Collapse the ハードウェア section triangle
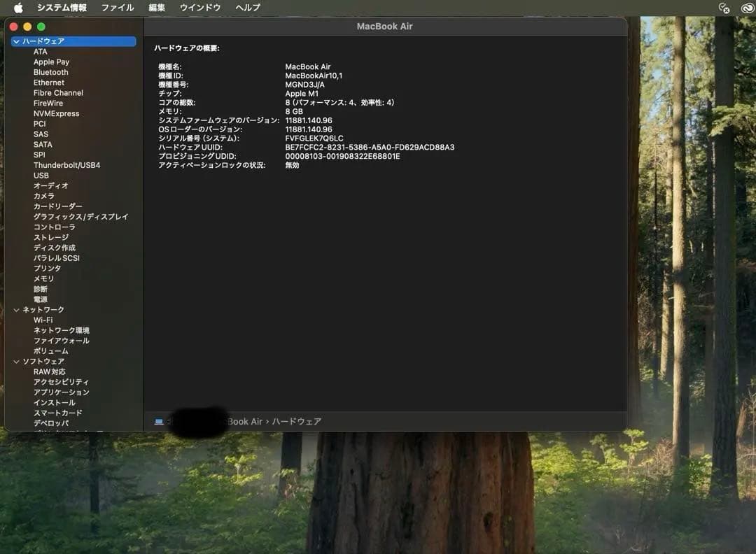The width and height of the screenshot is (756, 554). pyautogui.click(x=15, y=41)
